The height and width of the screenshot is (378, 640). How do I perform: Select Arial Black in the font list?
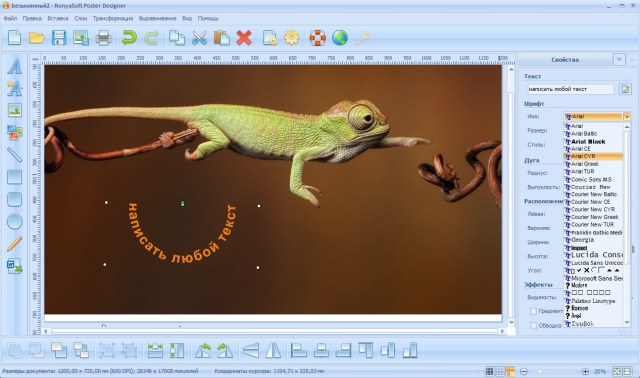pos(593,141)
